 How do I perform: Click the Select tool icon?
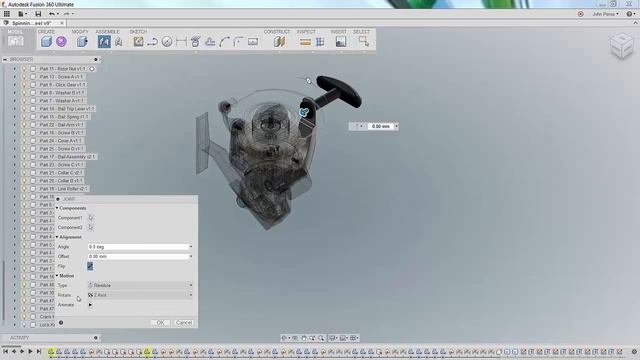pyautogui.click(x=363, y=41)
